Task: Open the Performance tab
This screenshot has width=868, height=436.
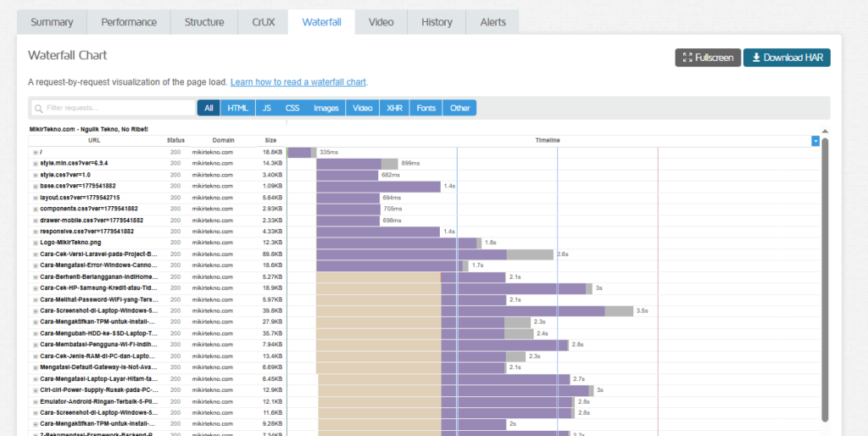Action: (x=129, y=22)
